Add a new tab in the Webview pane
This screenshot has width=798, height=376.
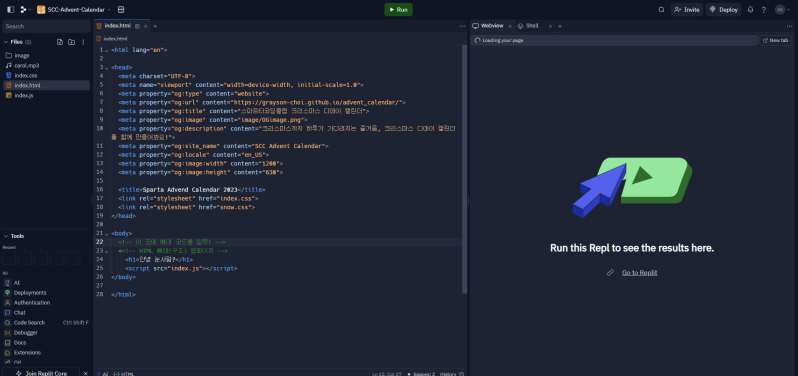560,26
